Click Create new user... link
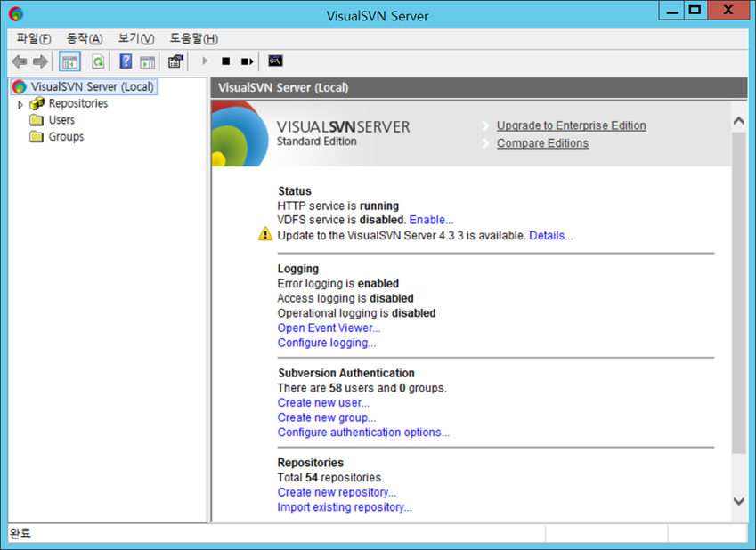 click(x=323, y=403)
